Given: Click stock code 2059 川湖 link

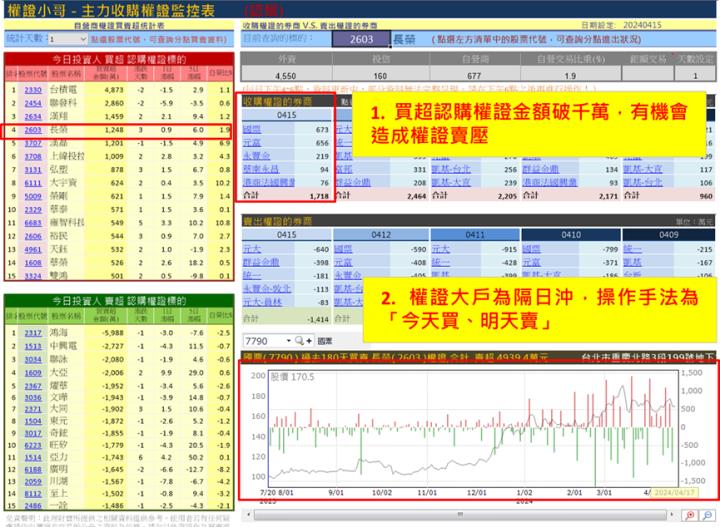Looking at the screenshot, I should click(x=33, y=482).
